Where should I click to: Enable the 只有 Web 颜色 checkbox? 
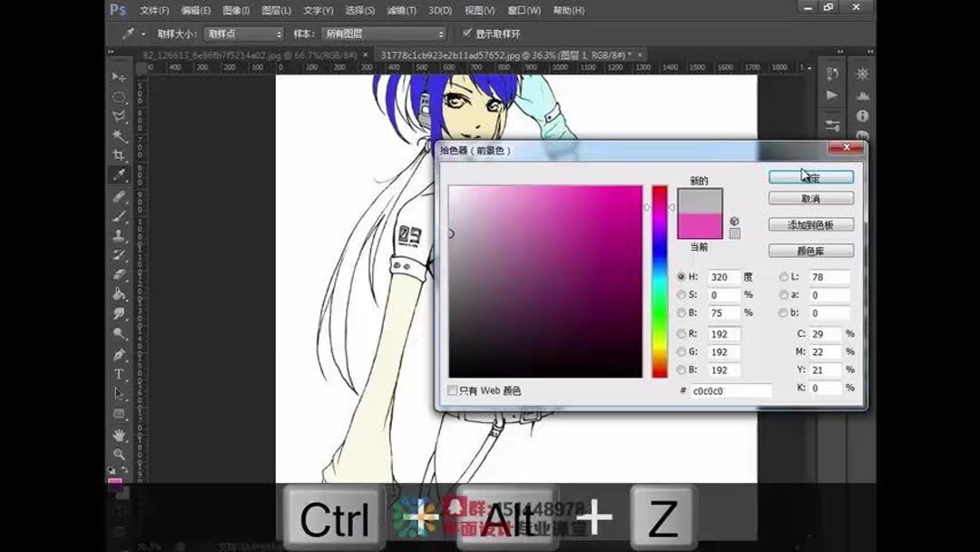point(452,389)
